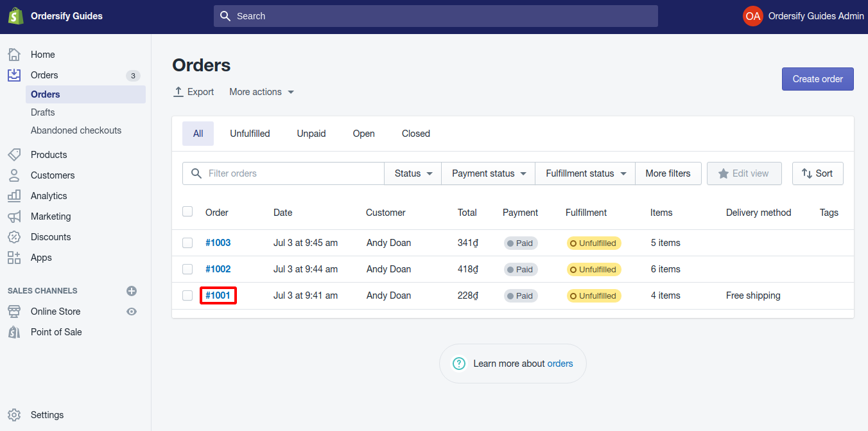
Task: Switch to the Open tab
Action: tap(364, 134)
